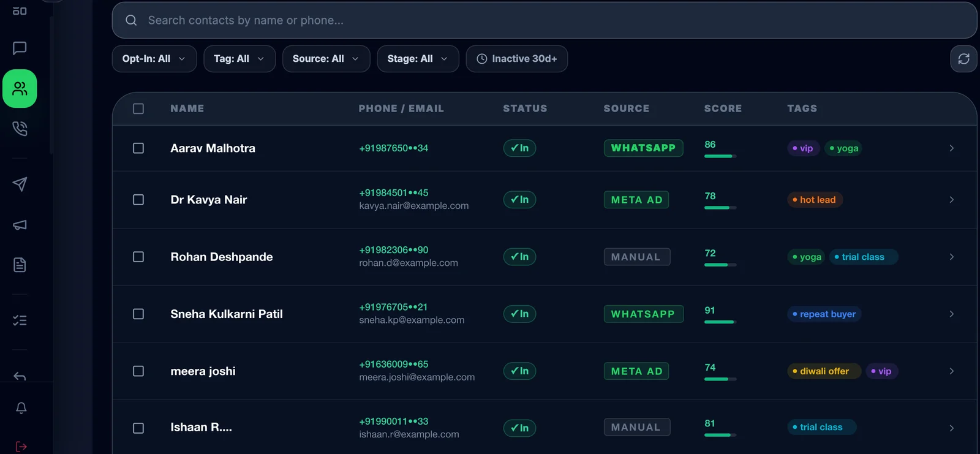
Task: Expand the Source: All dropdown
Action: click(326, 59)
